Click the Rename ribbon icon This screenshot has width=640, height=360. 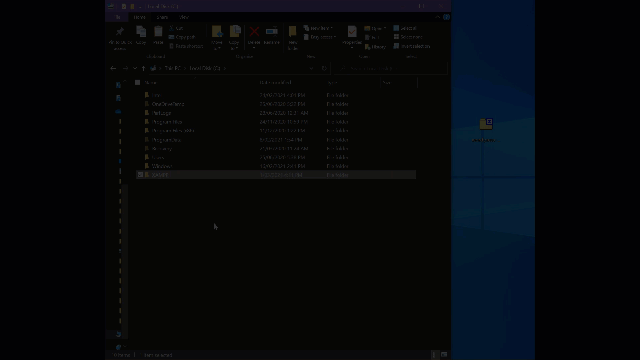coord(271,32)
